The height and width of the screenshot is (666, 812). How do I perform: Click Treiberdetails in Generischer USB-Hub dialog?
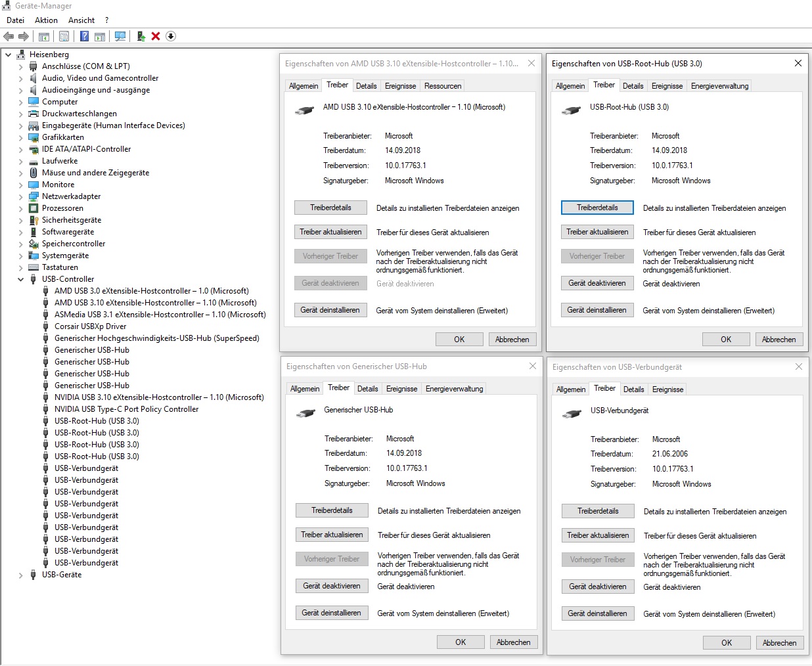coord(332,510)
